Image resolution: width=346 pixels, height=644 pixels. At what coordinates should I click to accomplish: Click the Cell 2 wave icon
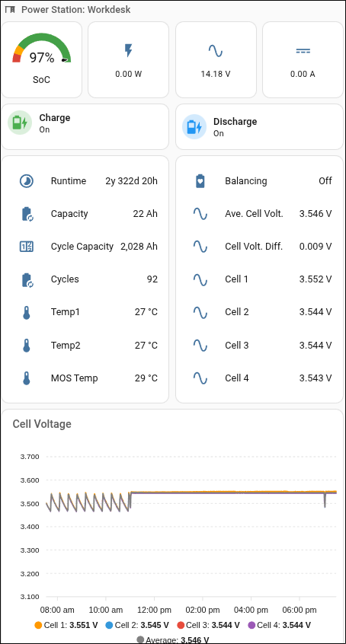point(200,312)
